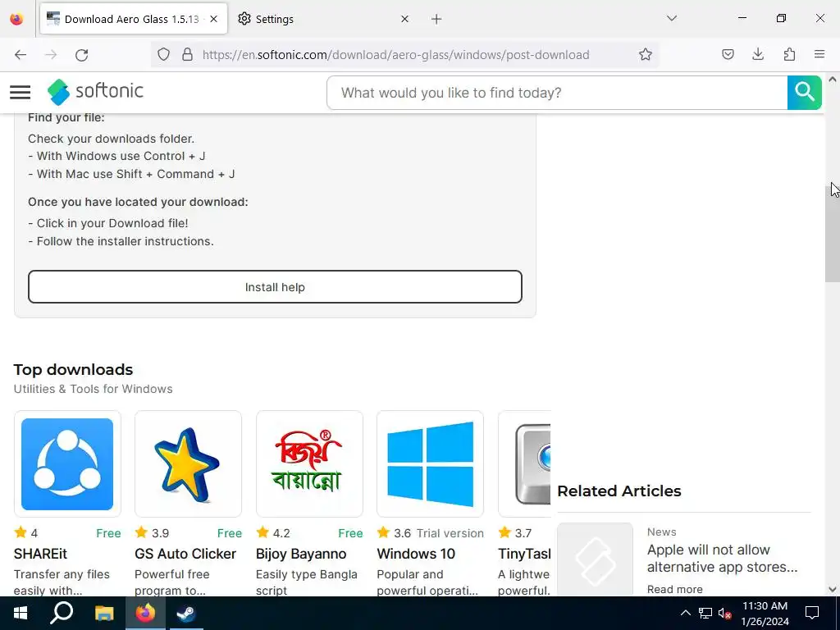
Task: Open the Softonic hamburger menu
Action: [21, 92]
